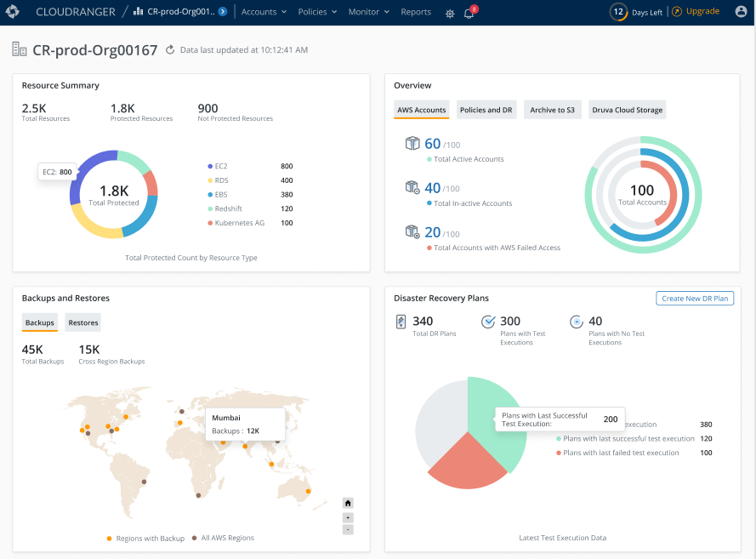Open the Accounts dropdown menu
This screenshot has width=756, height=559.
(263, 12)
